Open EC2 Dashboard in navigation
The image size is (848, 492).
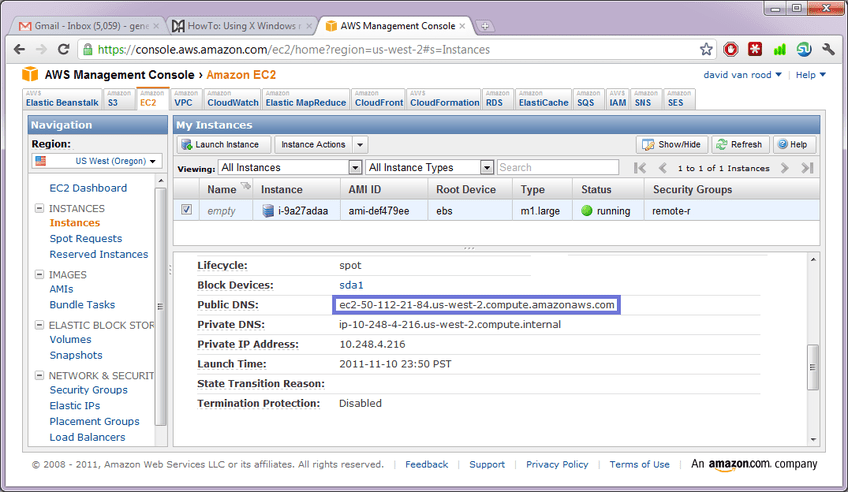[x=88, y=188]
